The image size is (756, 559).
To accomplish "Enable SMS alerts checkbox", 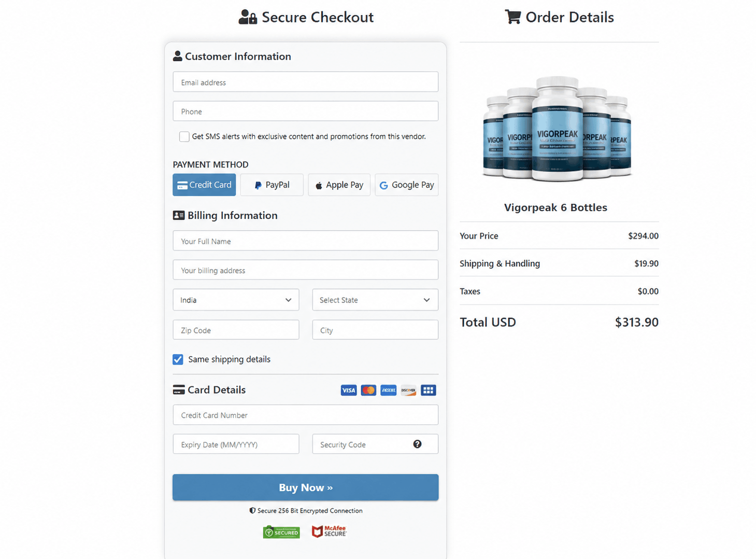I will pyautogui.click(x=184, y=137).
